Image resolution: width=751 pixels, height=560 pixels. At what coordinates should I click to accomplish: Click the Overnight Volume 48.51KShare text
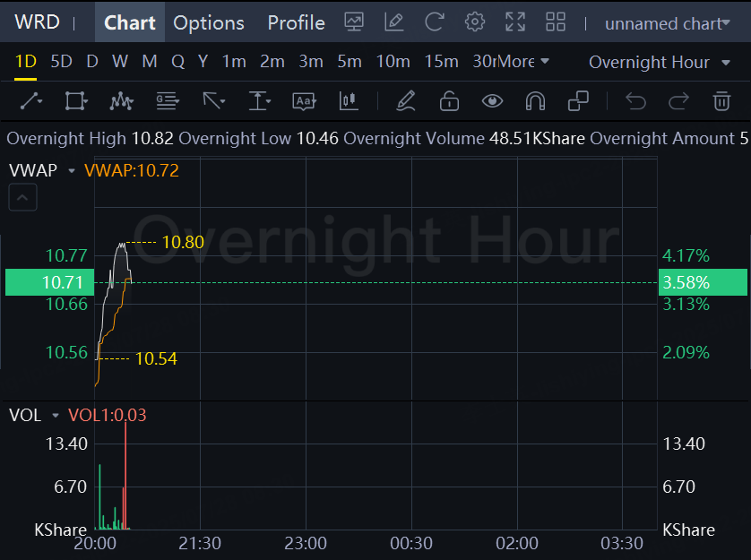click(464, 139)
